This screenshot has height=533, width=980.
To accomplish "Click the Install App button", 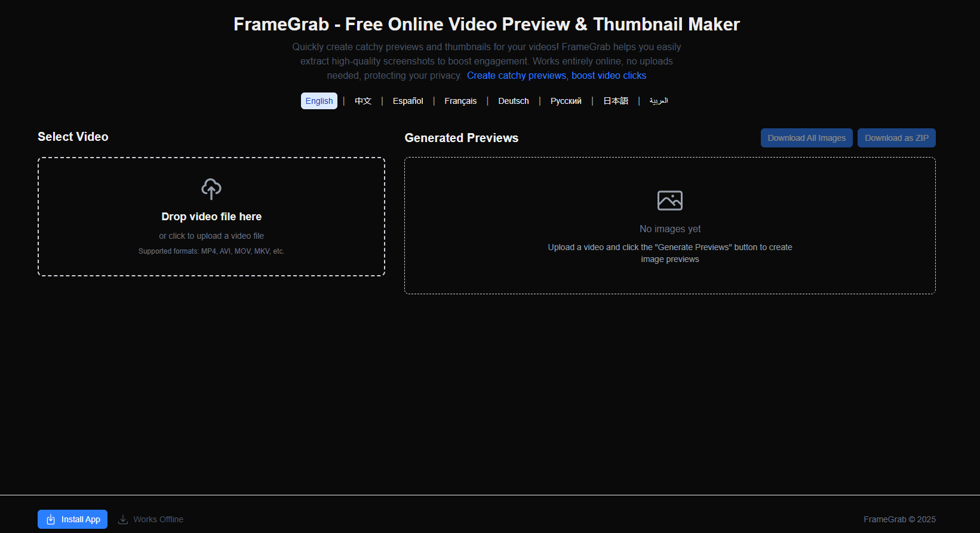I will pos(72,519).
